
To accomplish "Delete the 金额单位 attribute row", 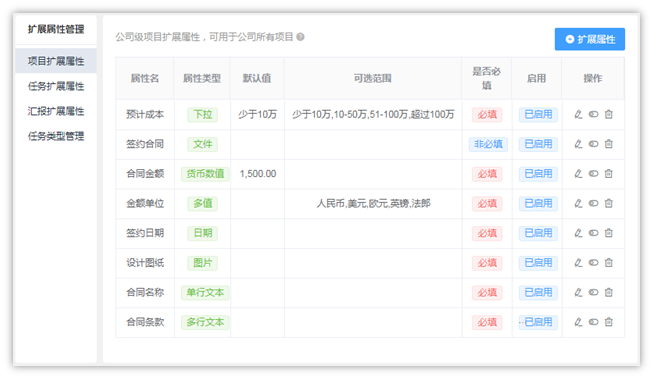I will coord(608,203).
